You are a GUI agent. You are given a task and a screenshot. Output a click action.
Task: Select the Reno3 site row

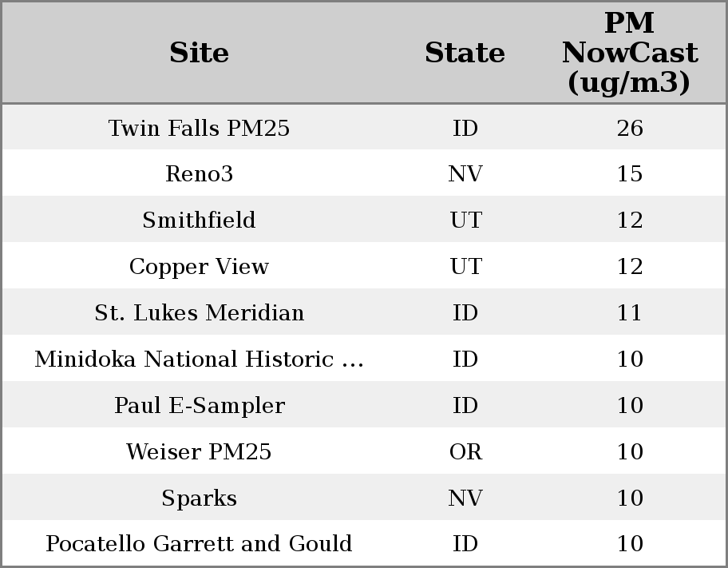[x=199, y=174]
